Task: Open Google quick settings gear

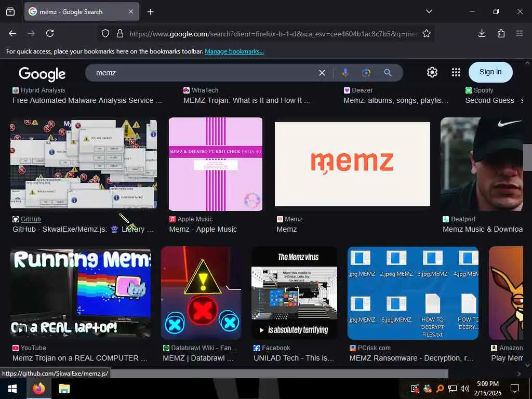Action: pos(432,72)
